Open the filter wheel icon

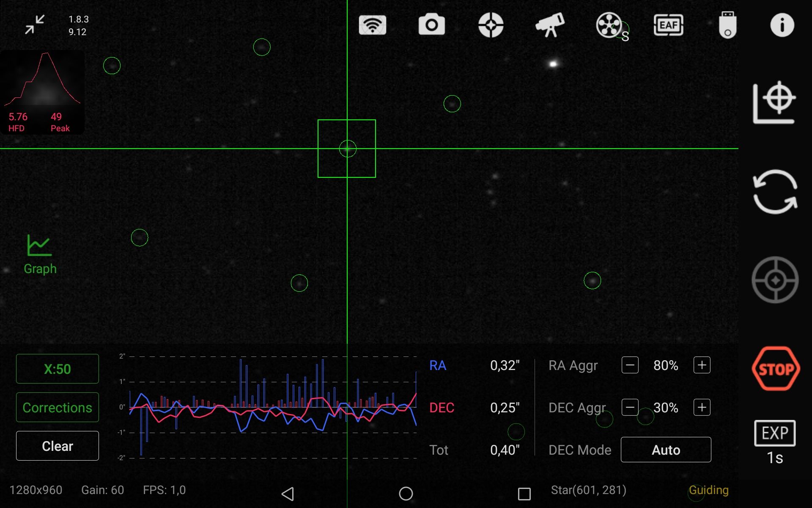[609, 25]
